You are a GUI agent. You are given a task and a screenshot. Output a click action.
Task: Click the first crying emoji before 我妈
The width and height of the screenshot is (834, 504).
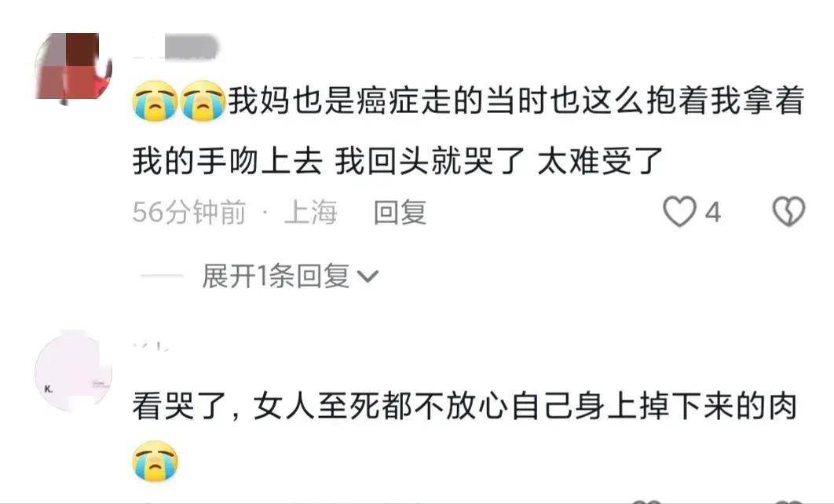coord(155,101)
